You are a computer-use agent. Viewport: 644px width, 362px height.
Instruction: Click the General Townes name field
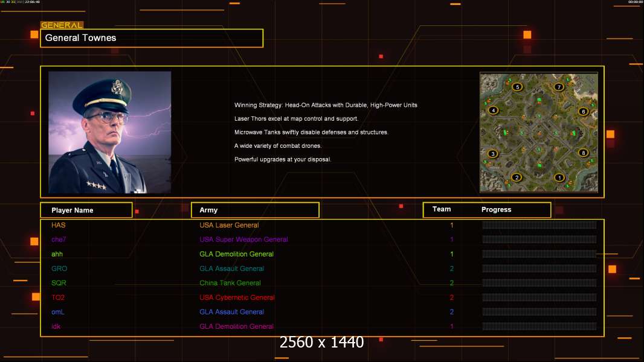[152, 38]
